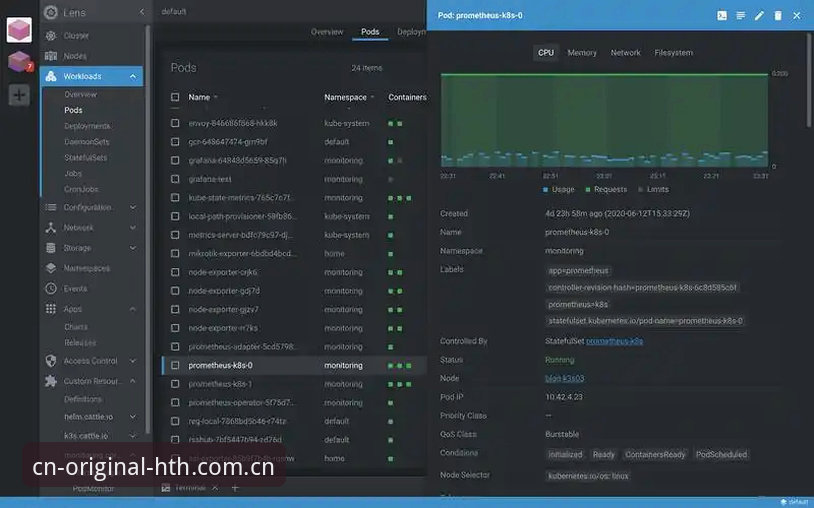
Task: Expand the helm.cattle.io group
Action: click(133, 417)
